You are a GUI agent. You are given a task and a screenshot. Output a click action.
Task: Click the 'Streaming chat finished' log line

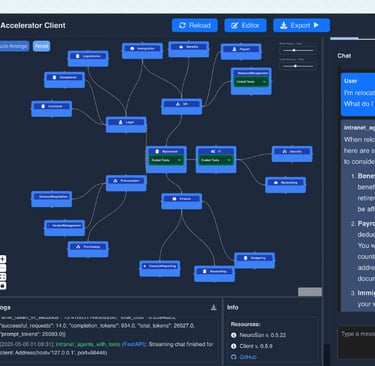click(x=107, y=348)
